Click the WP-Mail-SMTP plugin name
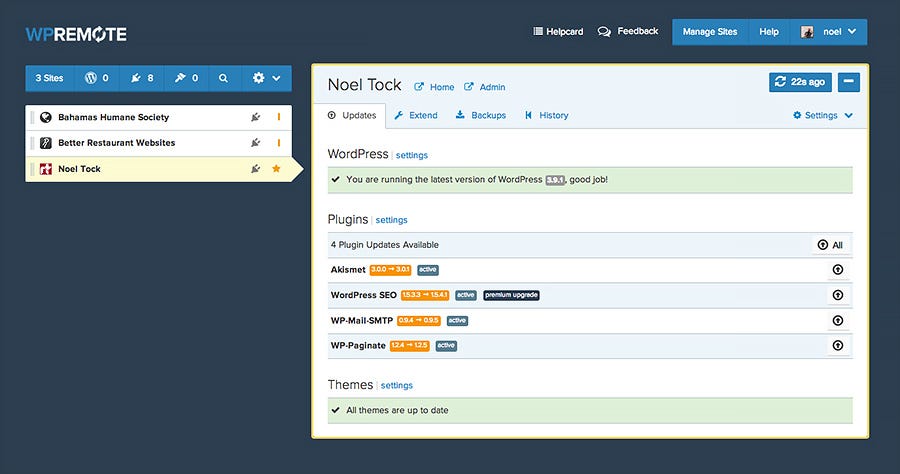The height and width of the screenshot is (474, 900). tap(362, 320)
